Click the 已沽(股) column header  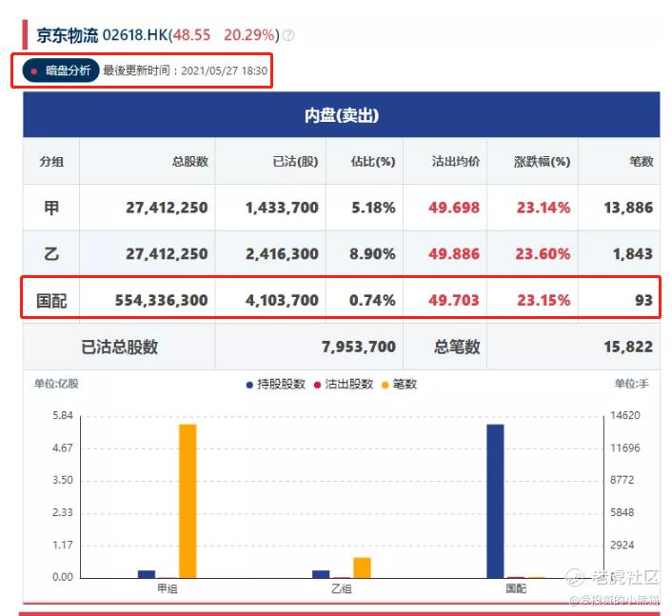pyautogui.click(x=295, y=162)
